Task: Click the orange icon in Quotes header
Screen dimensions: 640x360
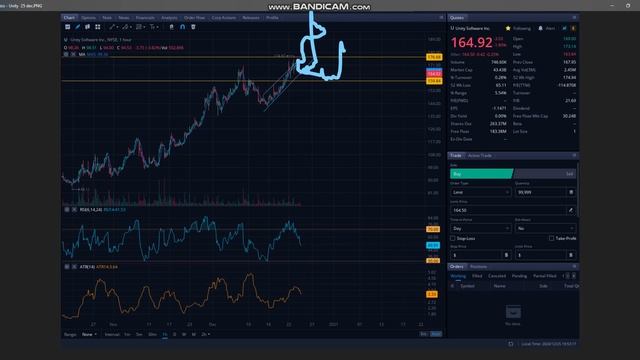Action: tap(573, 28)
